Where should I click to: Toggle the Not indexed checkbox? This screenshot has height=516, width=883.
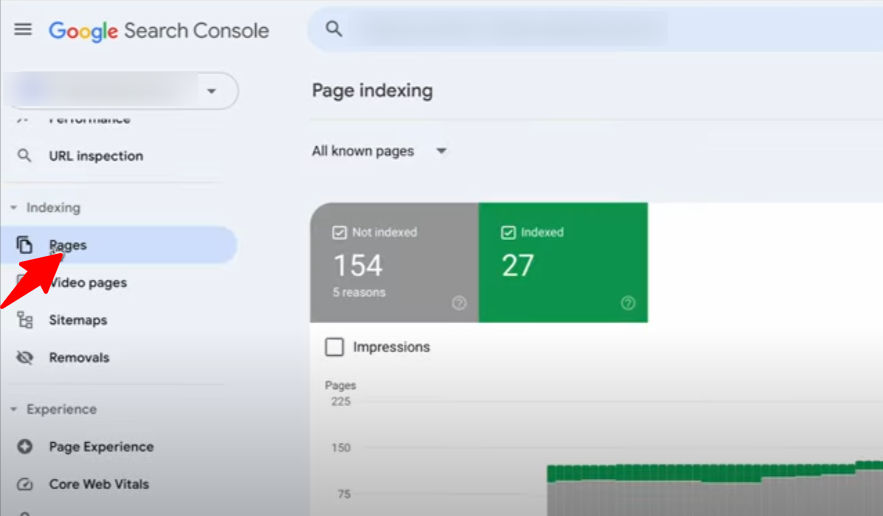pyautogui.click(x=340, y=233)
